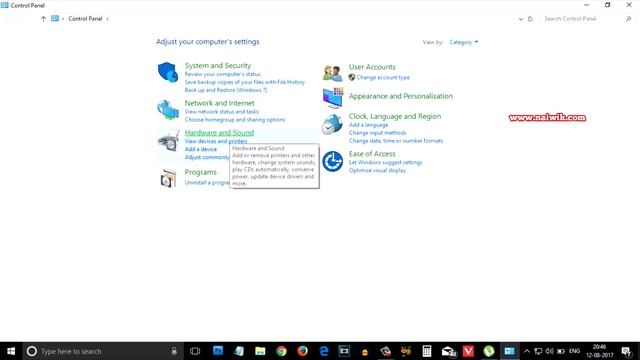640x360 pixels.
Task: Click the Cortana microphone icon
Action: pos(174,351)
